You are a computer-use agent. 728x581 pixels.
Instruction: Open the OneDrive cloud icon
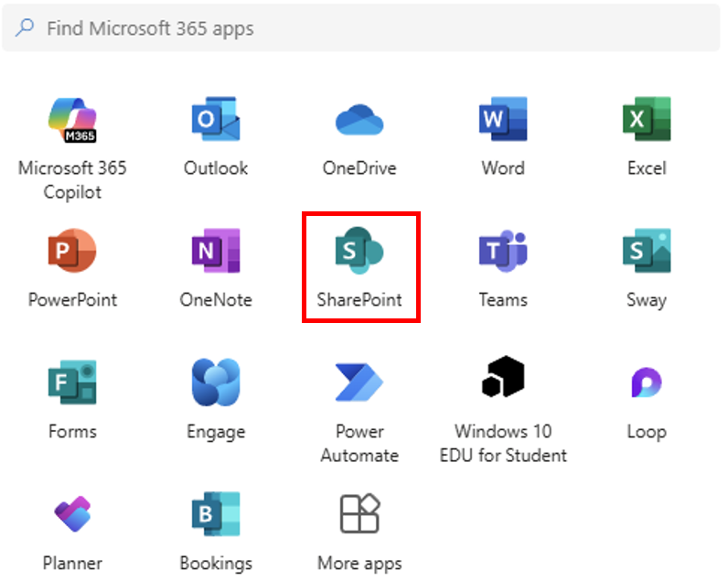click(359, 121)
